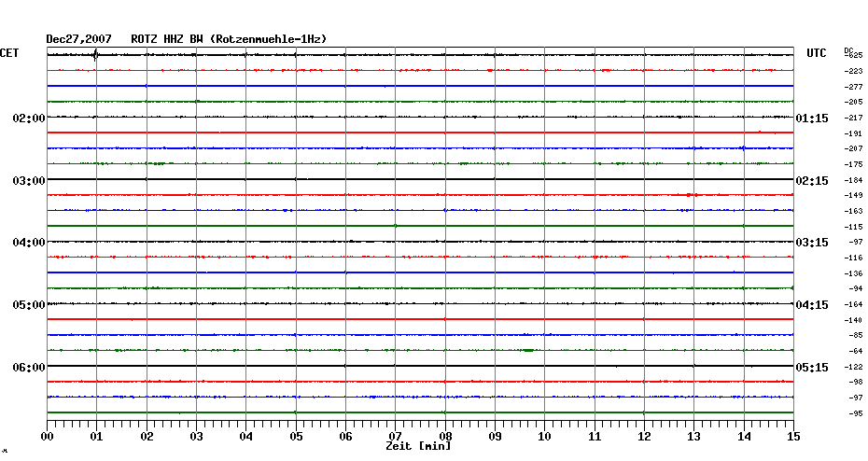The width and height of the screenshot is (868, 461).
Task: Click minute tick label 01 on time axis
Action: 97,437
